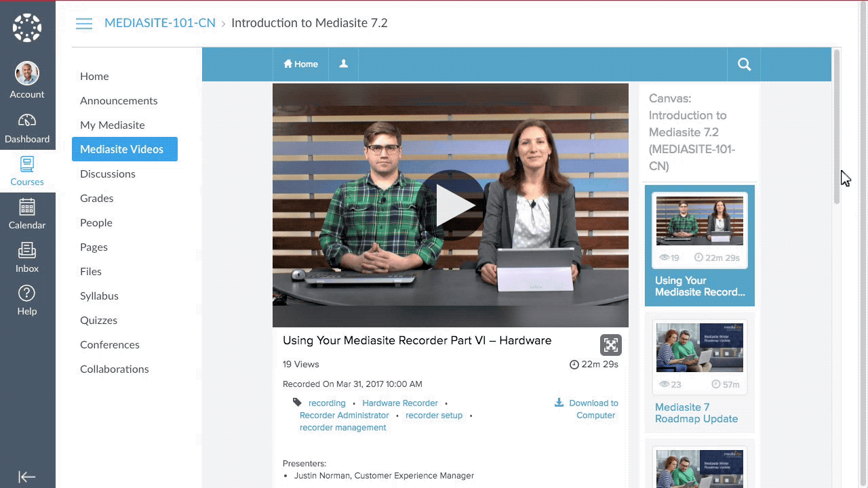Click the Using Your Mediasite Recorder sidebar title
The width and height of the screenshot is (868, 488).
(x=700, y=286)
